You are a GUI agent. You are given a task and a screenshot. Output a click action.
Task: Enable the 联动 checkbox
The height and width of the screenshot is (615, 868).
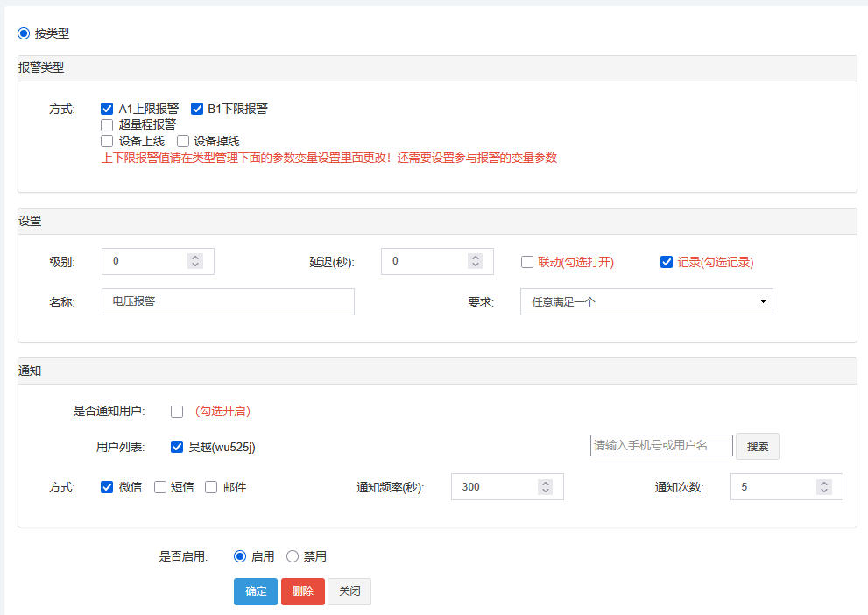click(x=527, y=262)
